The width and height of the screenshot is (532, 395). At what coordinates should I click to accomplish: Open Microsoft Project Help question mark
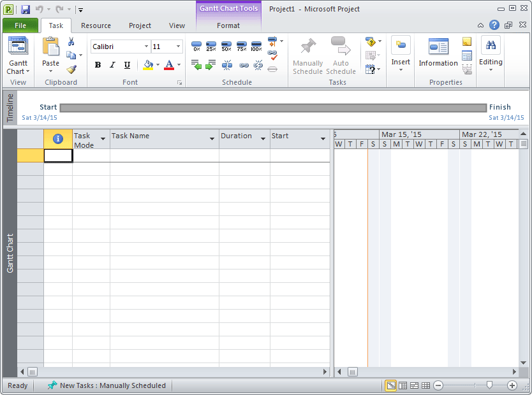(494, 25)
